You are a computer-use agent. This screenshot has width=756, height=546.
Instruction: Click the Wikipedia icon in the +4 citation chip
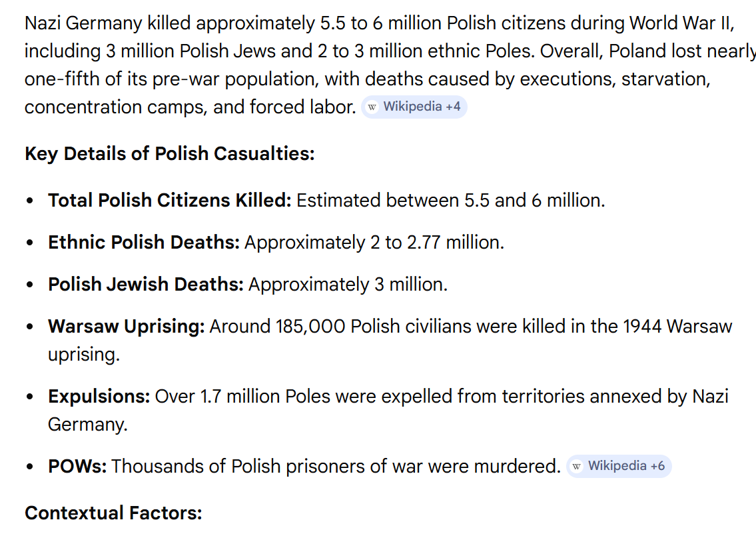click(x=372, y=107)
